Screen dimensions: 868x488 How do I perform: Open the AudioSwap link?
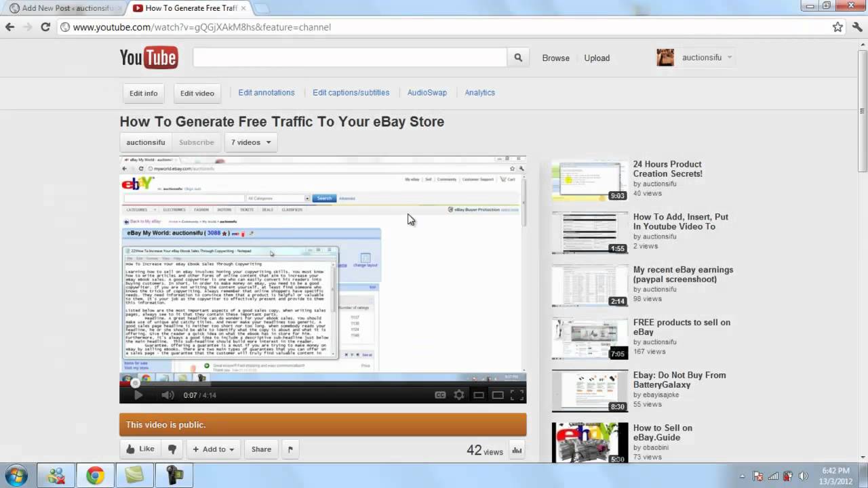[427, 93]
